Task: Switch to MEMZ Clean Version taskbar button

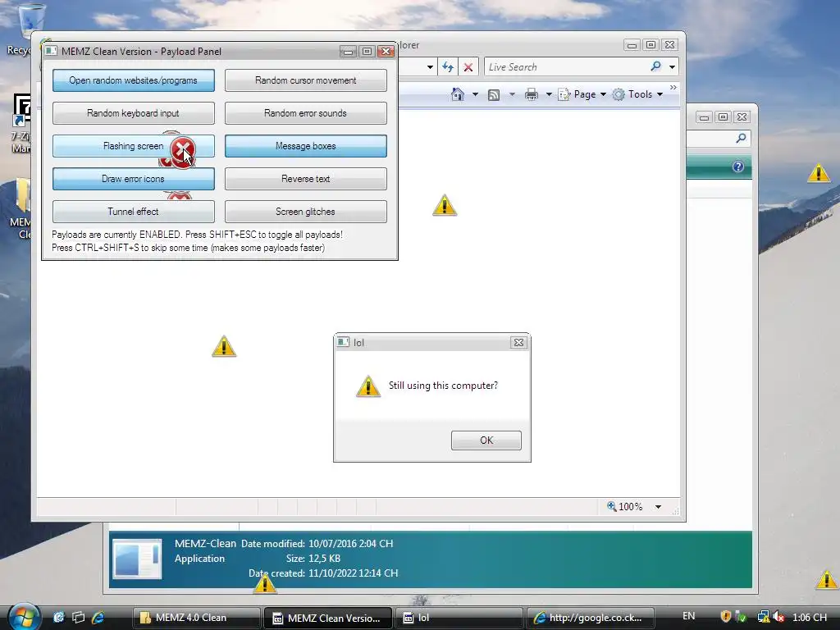Action: pyautogui.click(x=328, y=618)
